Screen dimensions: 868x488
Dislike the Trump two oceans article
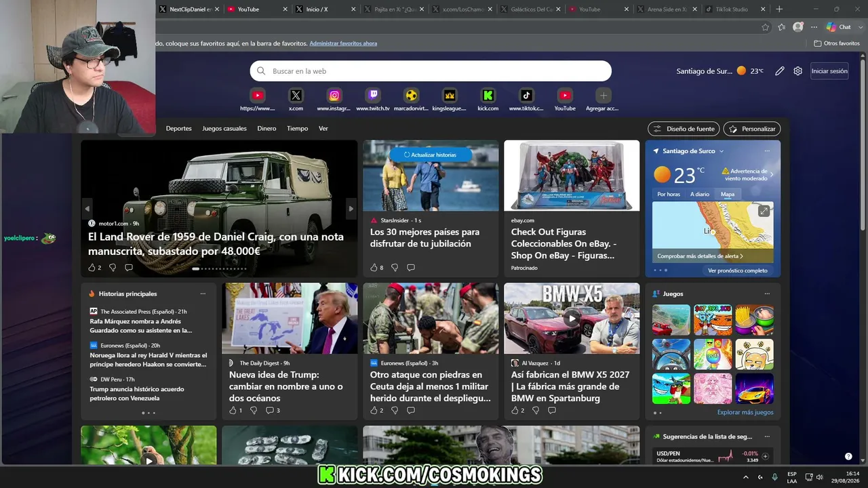(x=254, y=410)
